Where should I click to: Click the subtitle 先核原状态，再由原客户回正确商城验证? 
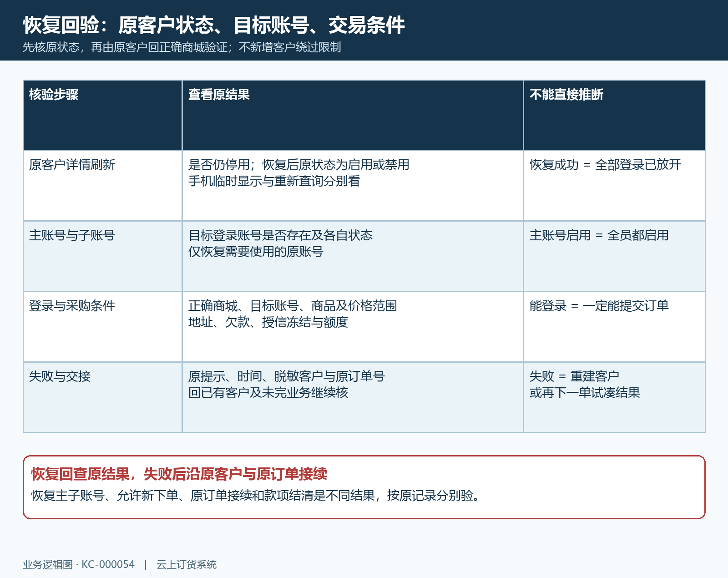pos(125,47)
